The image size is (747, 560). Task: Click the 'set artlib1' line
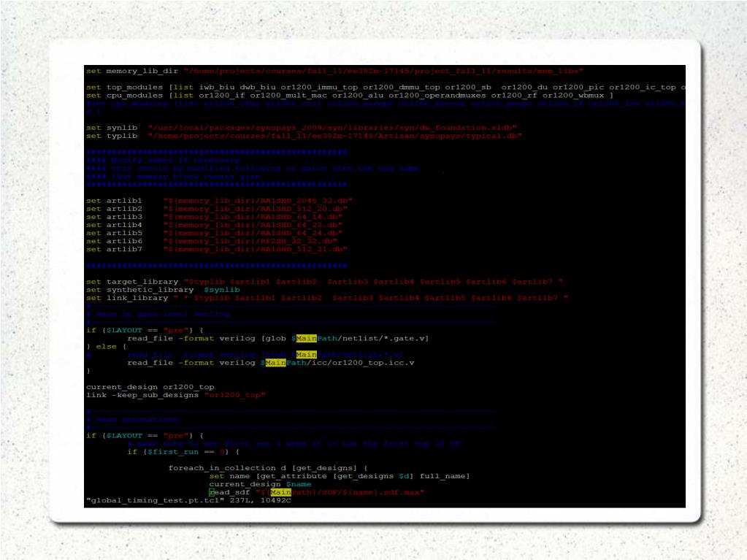coord(218,201)
